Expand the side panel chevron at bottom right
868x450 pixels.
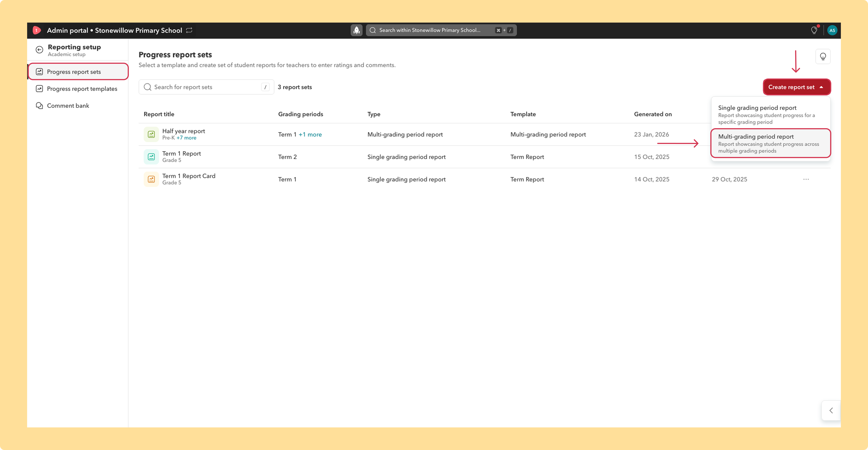[x=831, y=410]
